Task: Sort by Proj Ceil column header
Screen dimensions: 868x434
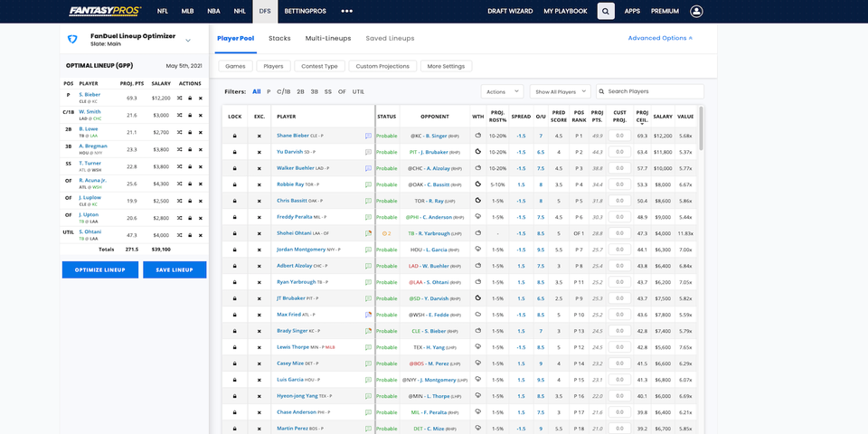Action: (x=642, y=117)
